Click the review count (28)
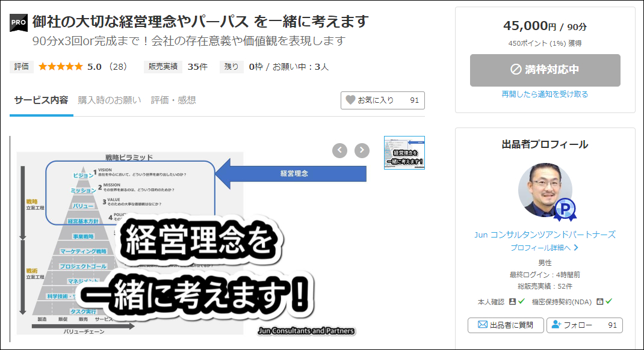The height and width of the screenshot is (350, 644). [x=118, y=67]
